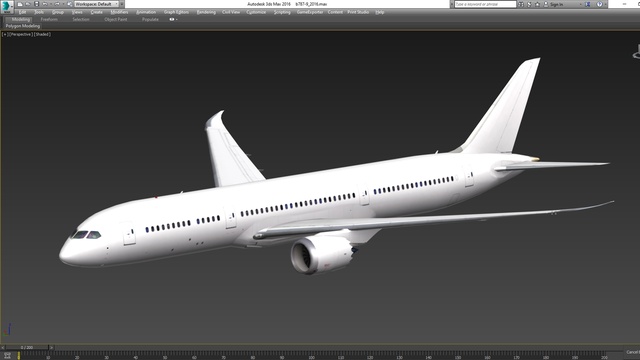Click the Open File folder icon
Viewport: 640px width, 360px height.
[x=28, y=4]
